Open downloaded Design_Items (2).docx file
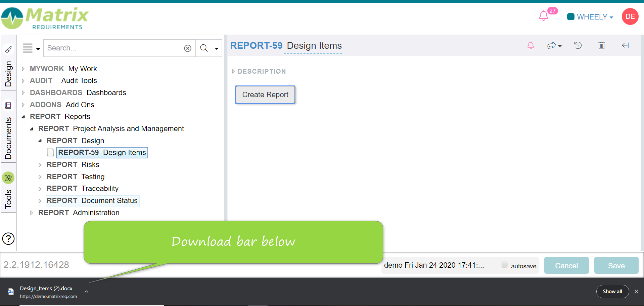The height and width of the screenshot is (306, 644). point(46,289)
